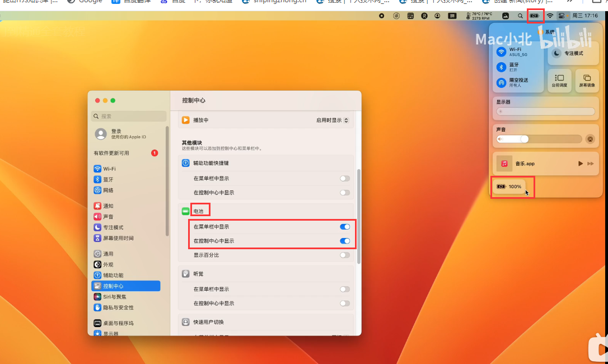Image resolution: width=608 pixels, height=364 pixels.
Task: Enable 听觉 在控制中心中显示
Action: [345, 304]
